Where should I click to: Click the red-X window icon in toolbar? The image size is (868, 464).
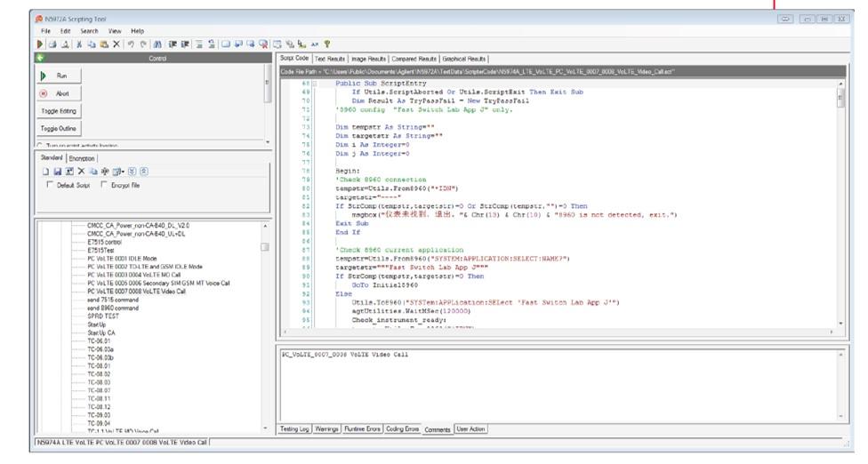click(x=263, y=44)
